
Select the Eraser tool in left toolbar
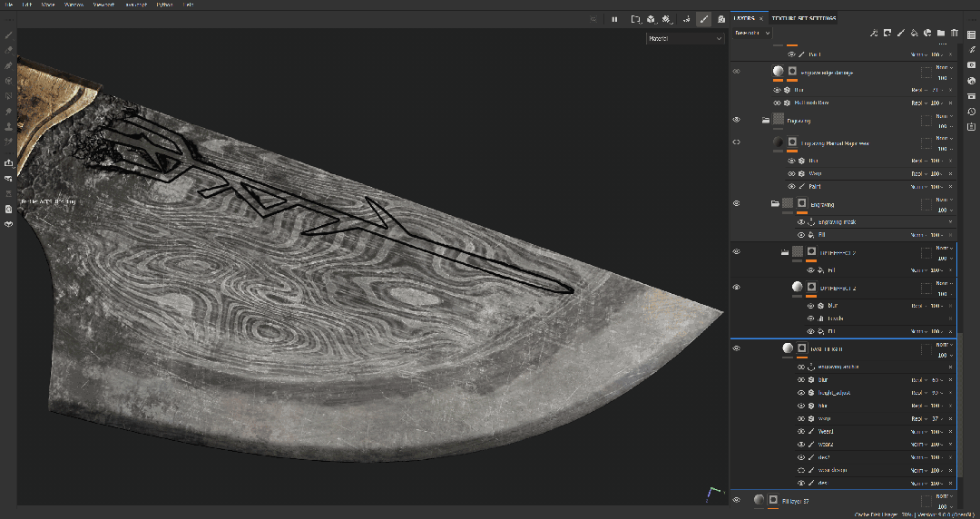tap(9, 50)
